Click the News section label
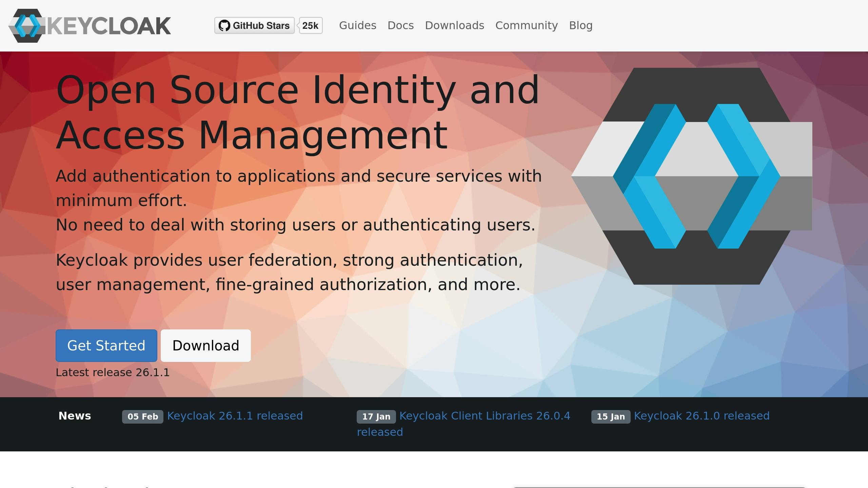Viewport: 868px width, 488px height. pyautogui.click(x=75, y=416)
